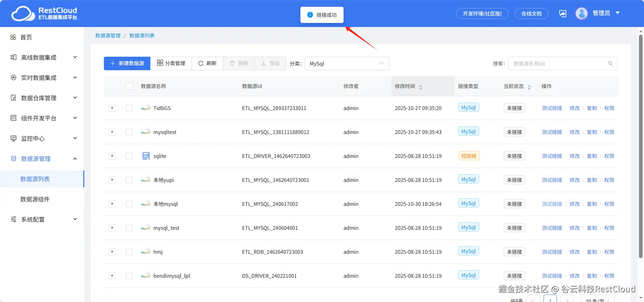Click the MySQL icon beside TidbGS
The image size is (644, 302).
point(146,108)
